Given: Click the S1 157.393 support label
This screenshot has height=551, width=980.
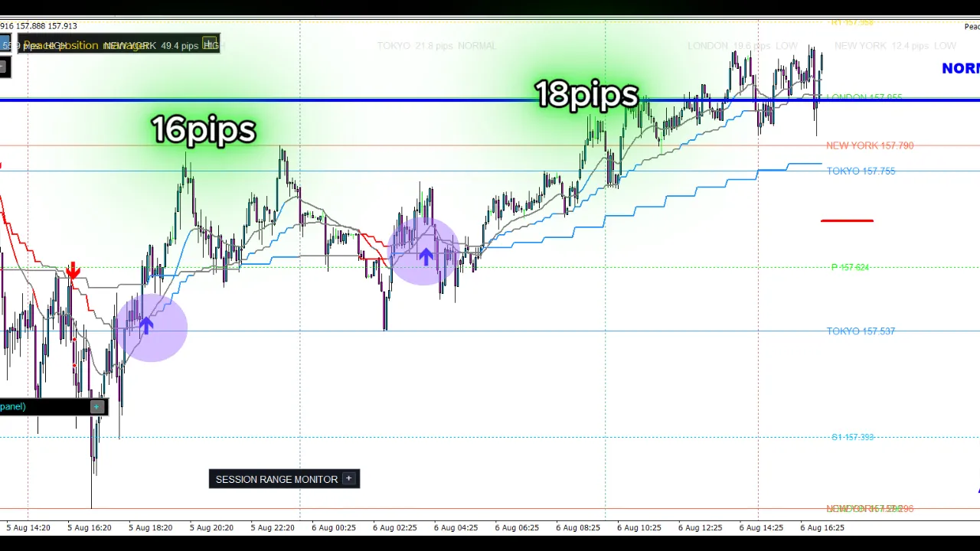Looking at the screenshot, I should 852,437.
